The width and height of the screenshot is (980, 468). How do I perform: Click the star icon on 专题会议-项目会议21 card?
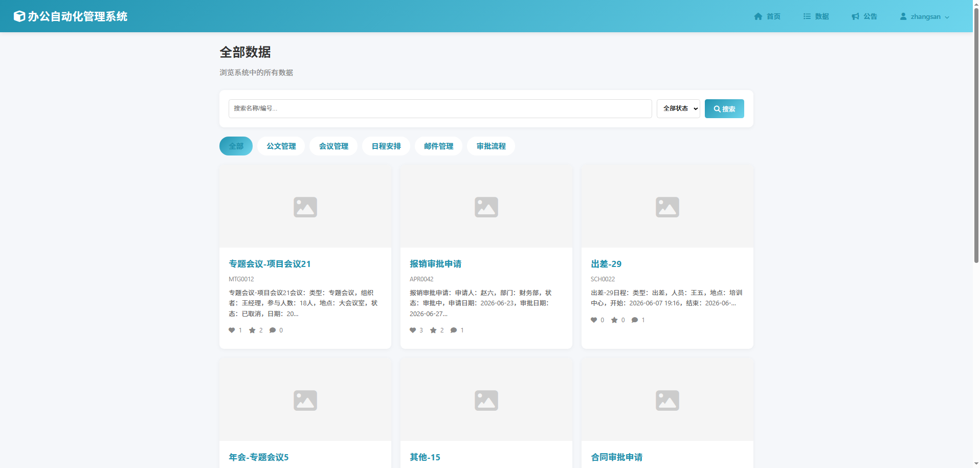pos(252,330)
